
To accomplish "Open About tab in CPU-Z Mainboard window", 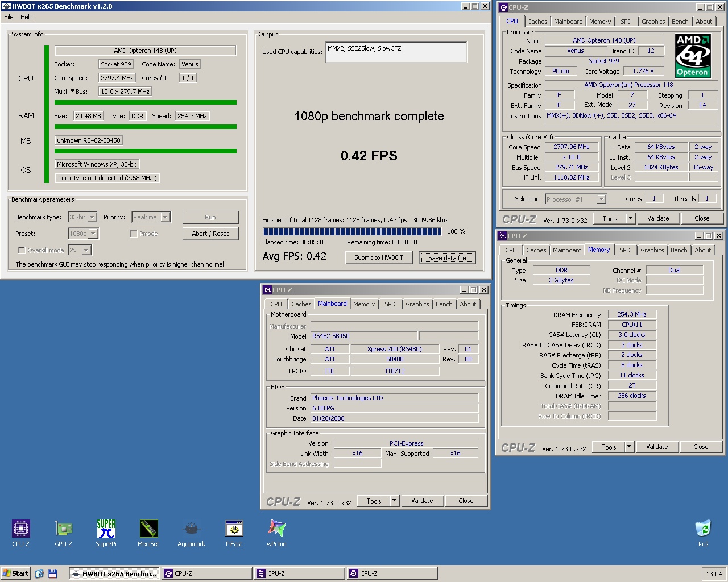I will click(468, 304).
